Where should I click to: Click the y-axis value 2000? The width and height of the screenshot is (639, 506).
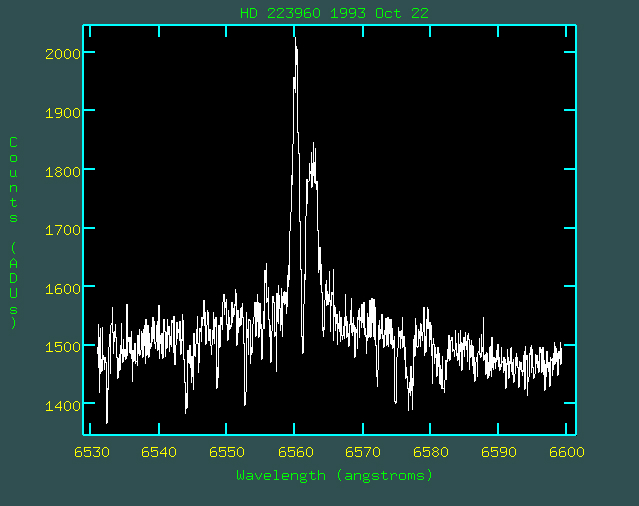pyautogui.click(x=63, y=54)
